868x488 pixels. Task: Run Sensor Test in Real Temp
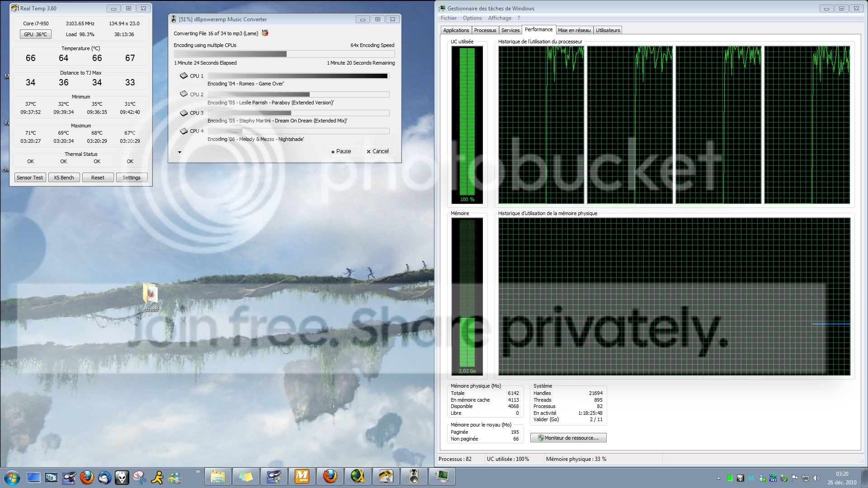[x=30, y=178]
